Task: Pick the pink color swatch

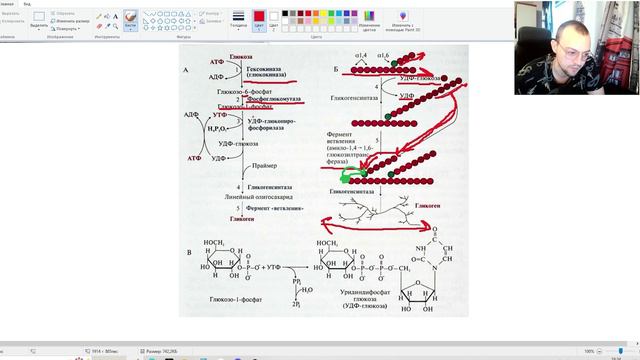Action: click(308, 21)
